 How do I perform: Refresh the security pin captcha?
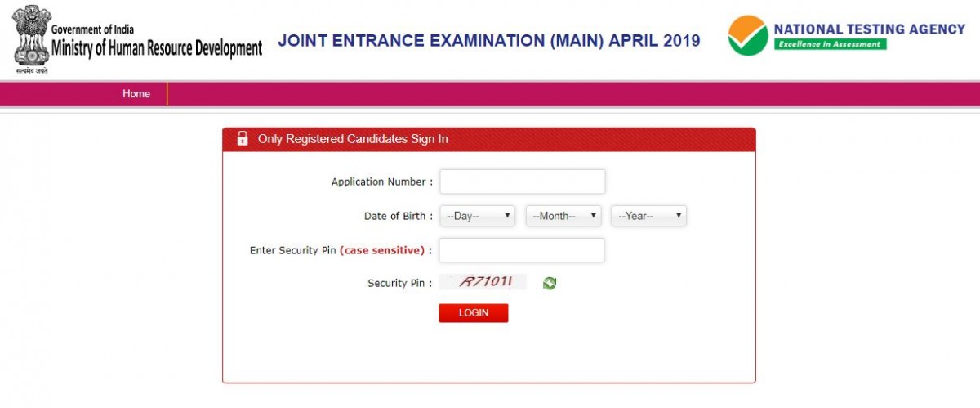[x=550, y=283]
